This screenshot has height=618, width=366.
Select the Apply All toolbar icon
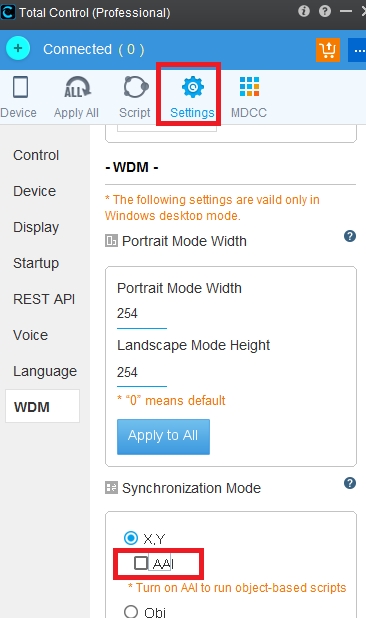pyautogui.click(x=76, y=97)
